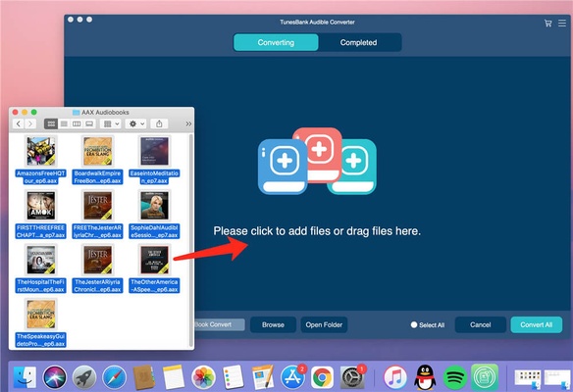Viewport: 573px width, 392px height.
Task: Click the TheHospitalTheFirstMoun...ep6.aax file name
Action: point(41,286)
